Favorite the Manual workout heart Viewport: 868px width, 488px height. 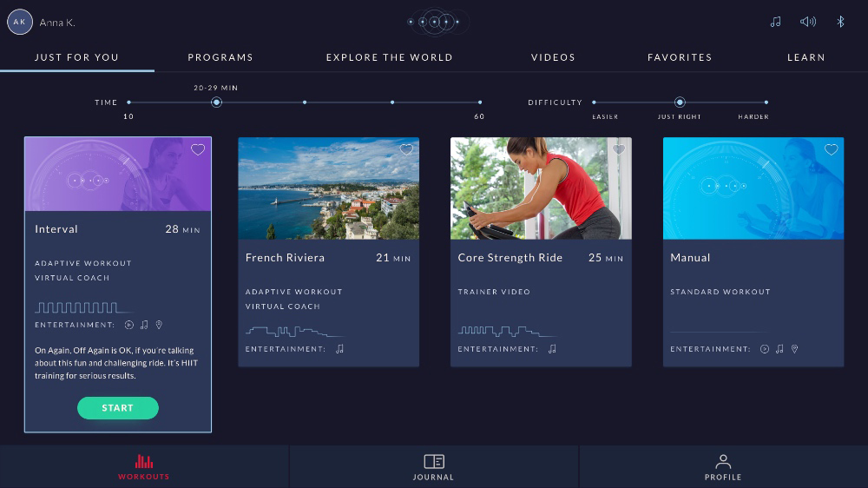click(831, 149)
